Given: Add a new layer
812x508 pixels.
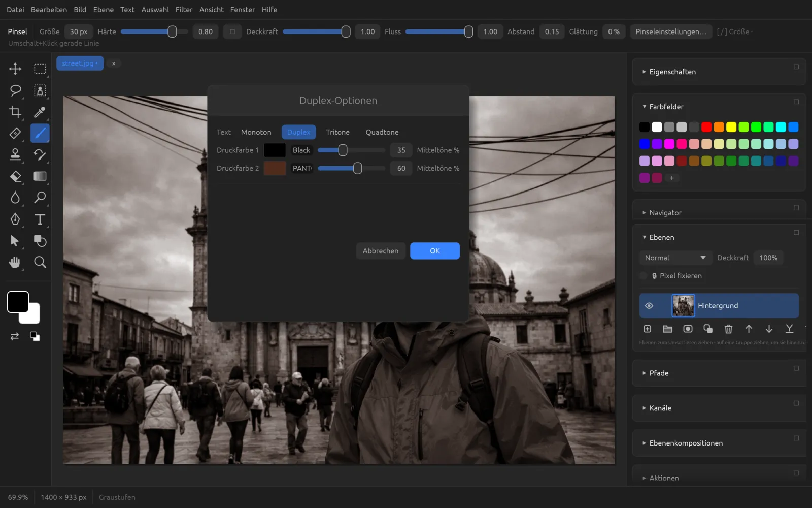Looking at the screenshot, I should point(648,329).
